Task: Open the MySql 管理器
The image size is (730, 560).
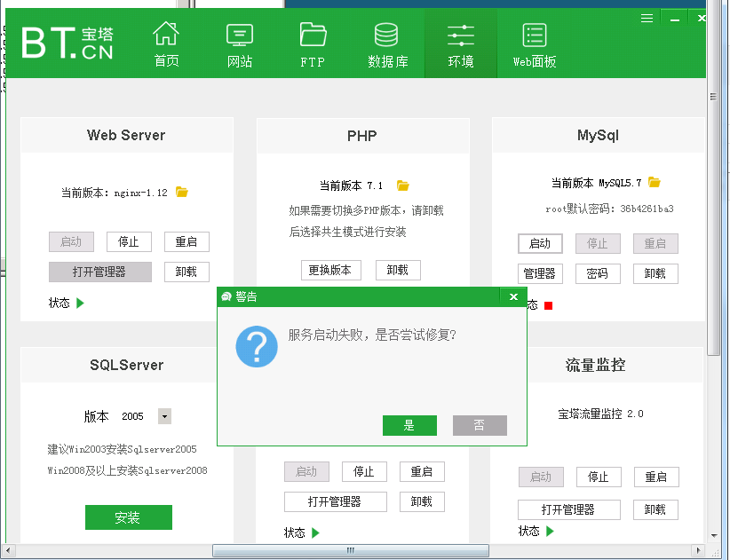Action: (x=540, y=273)
